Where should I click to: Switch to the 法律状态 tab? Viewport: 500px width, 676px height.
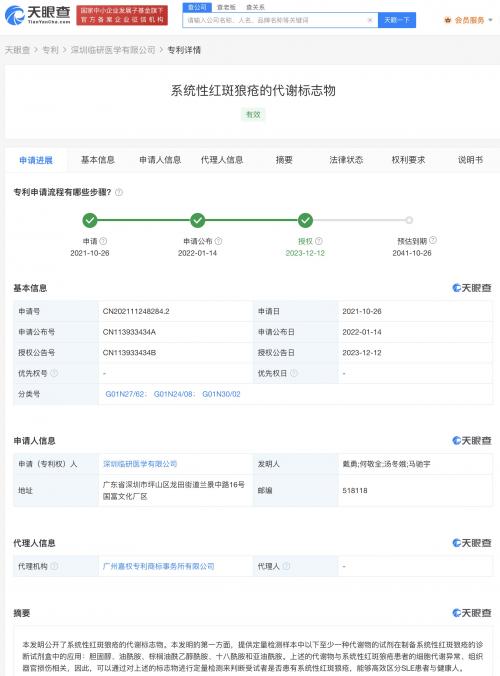coord(346,160)
